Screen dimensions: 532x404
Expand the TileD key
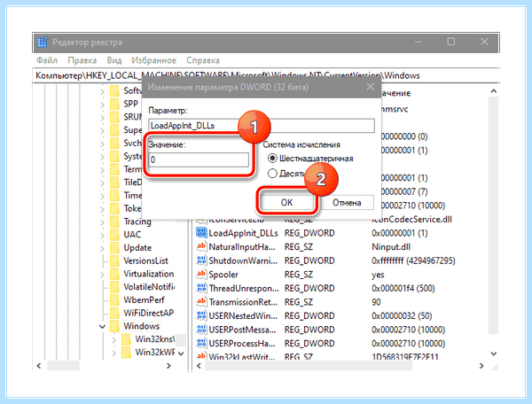(x=103, y=183)
